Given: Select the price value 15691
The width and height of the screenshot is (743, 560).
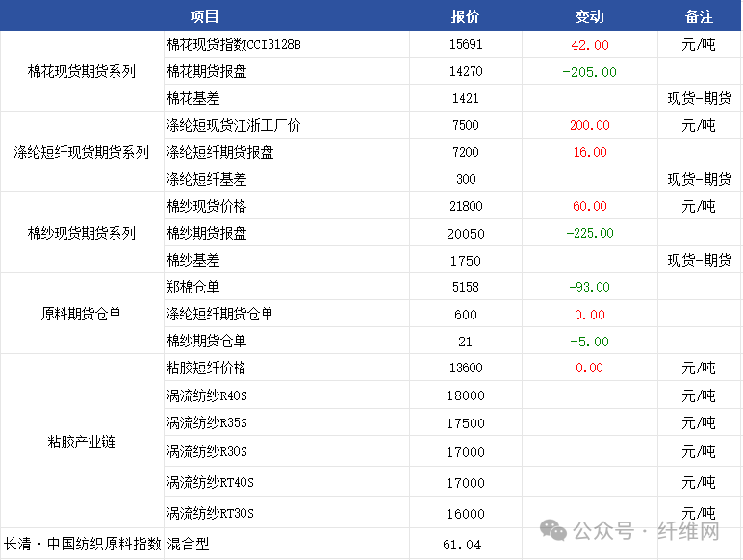Looking at the screenshot, I should click(466, 44).
